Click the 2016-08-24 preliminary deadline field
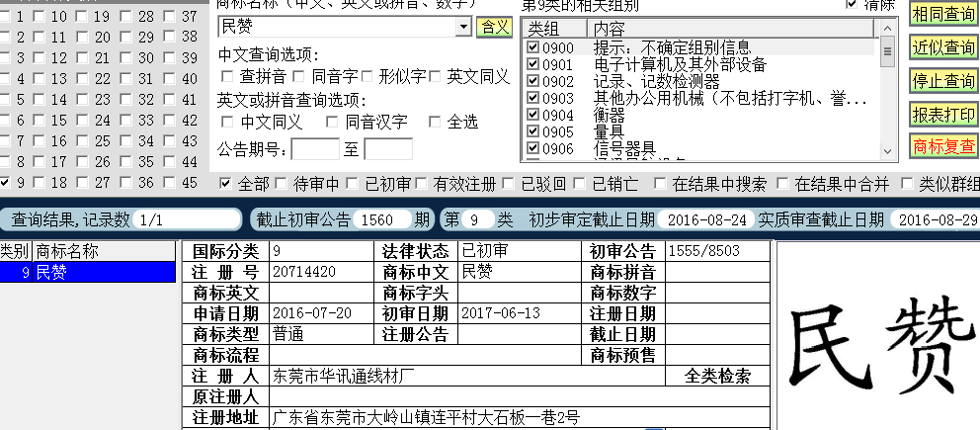 pyautogui.click(x=705, y=219)
